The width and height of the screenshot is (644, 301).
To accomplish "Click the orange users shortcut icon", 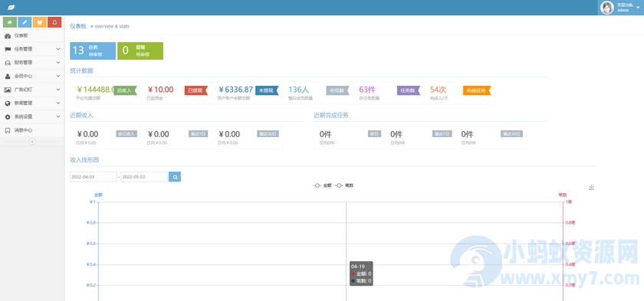I will tap(39, 22).
